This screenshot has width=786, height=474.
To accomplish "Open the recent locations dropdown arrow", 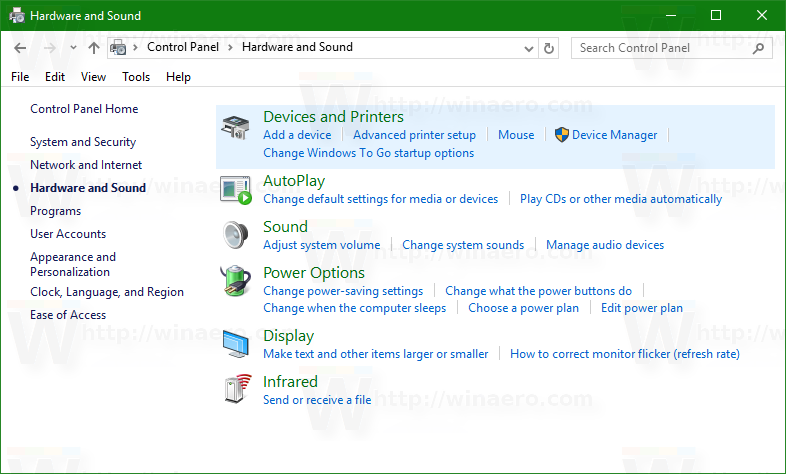I will (73, 48).
